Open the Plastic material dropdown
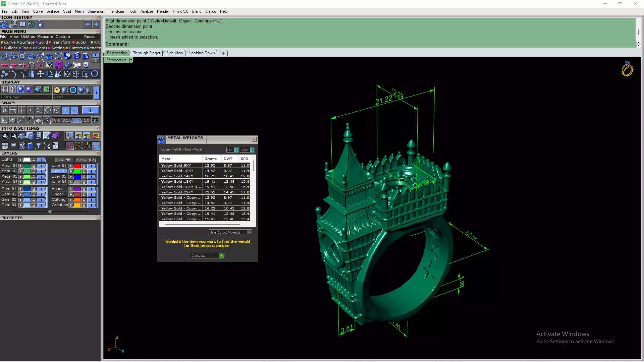The width and height of the screenshot is (644, 362). [x=91, y=97]
